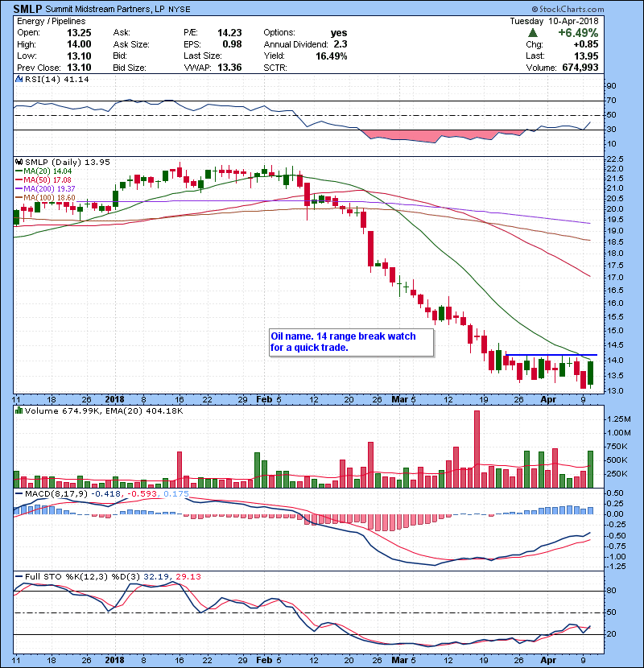This screenshot has width=644, height=668.
Task: Click the Volume 674.99K, EMA(20) 404.18K label
Action: point(104,410)
